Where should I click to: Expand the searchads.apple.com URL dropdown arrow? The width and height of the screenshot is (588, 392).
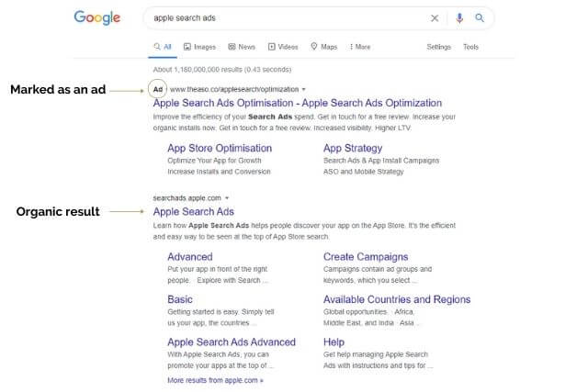coord(227,198)
